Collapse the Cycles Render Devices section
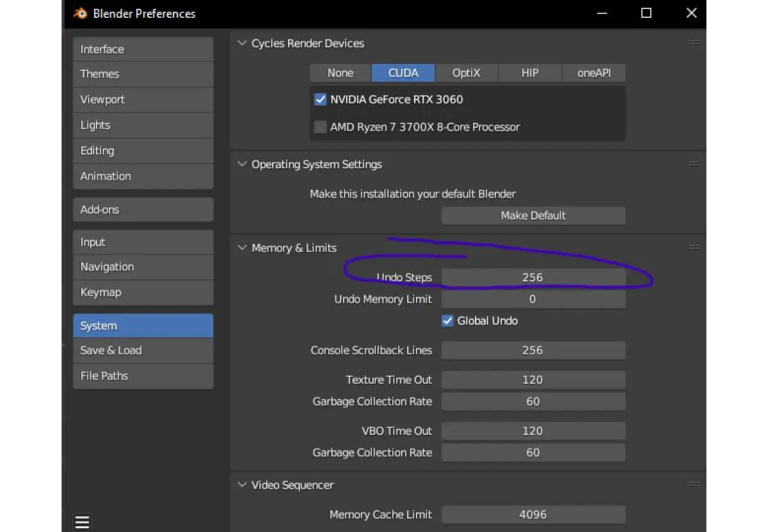 [x=242, y=43]
